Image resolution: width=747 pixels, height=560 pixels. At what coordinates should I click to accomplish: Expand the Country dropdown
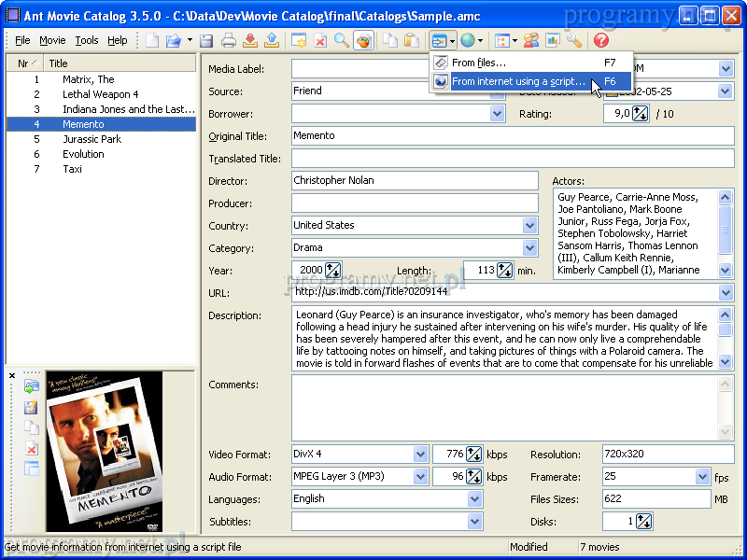530,226
